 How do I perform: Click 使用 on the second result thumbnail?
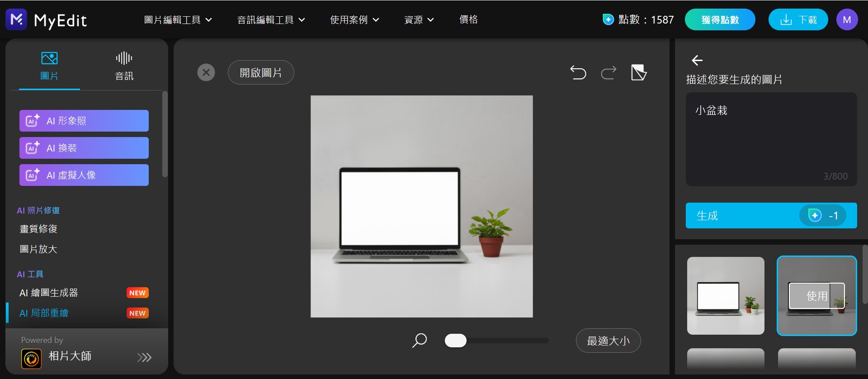816,296
